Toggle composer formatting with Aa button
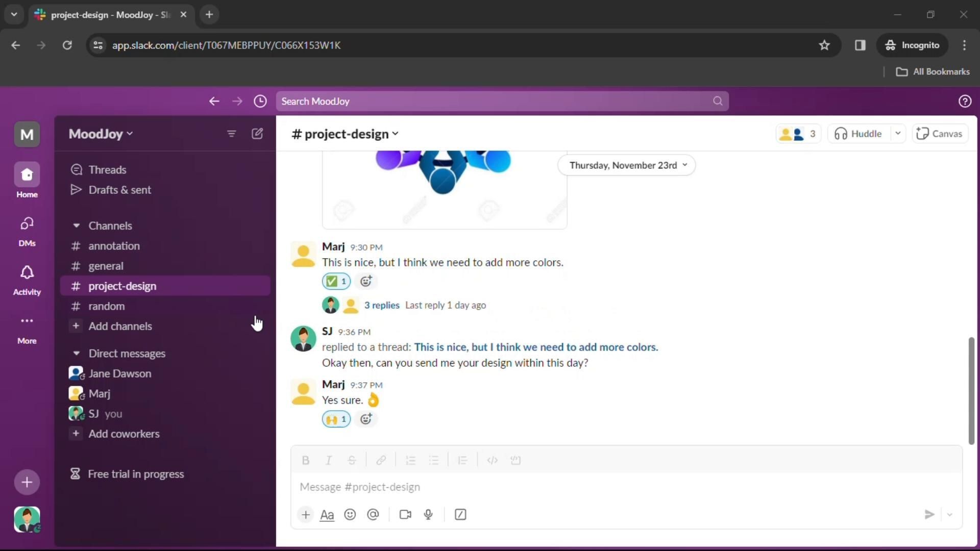This screenshot has width=980, height=551. click(x=327, y=515)
